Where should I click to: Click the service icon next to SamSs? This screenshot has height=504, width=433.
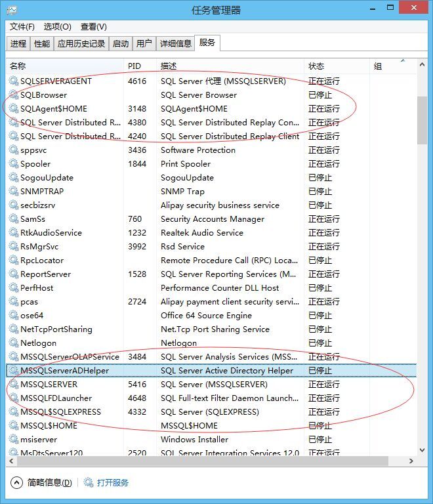pyautogui.click(x=14, y=219)
